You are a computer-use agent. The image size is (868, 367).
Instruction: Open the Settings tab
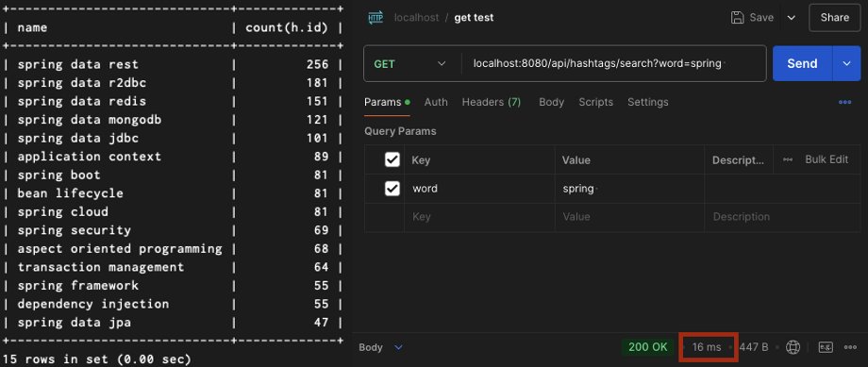click(647, 102)
